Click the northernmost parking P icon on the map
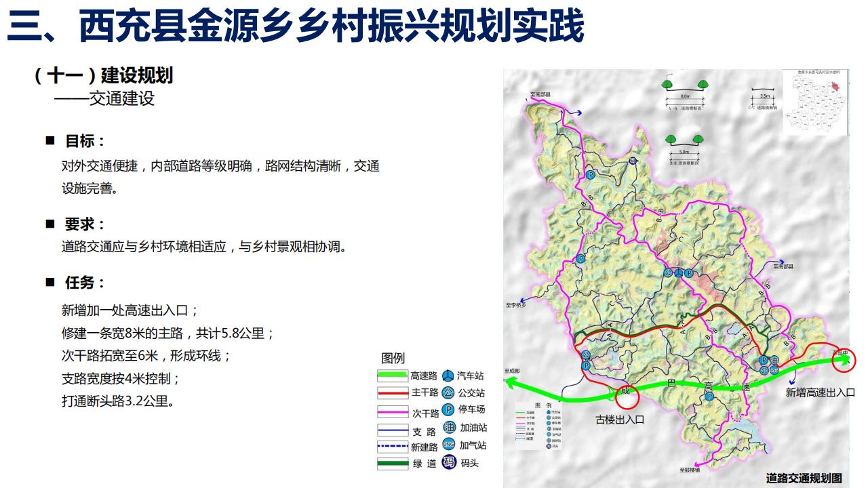This screenshot has width=868, height=488. 590,174
